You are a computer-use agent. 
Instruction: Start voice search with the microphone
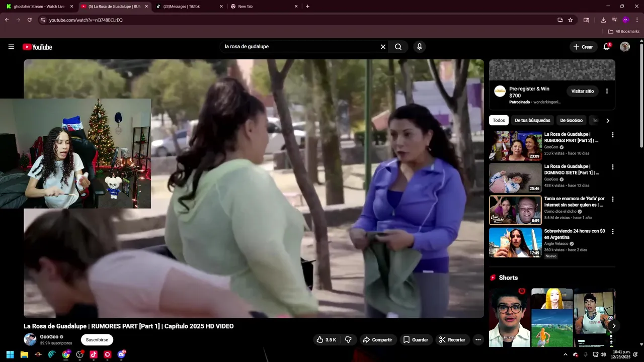(x=420, y=47)
